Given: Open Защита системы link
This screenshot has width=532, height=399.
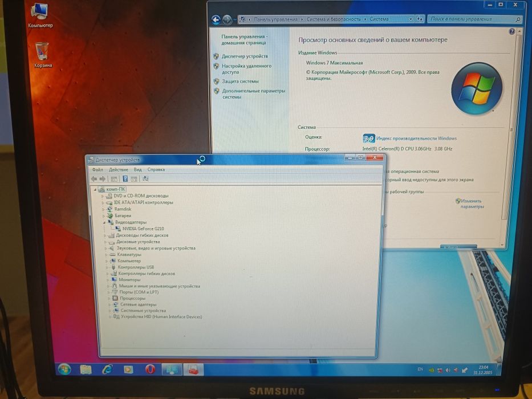Looking at the screenshot, I should (x=240, y=82).
